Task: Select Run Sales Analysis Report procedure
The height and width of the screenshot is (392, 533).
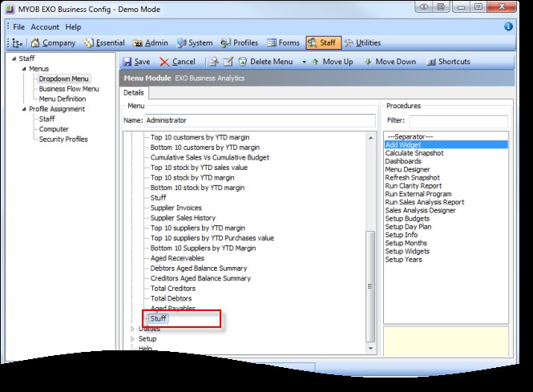Action: [x=425, y=202]
